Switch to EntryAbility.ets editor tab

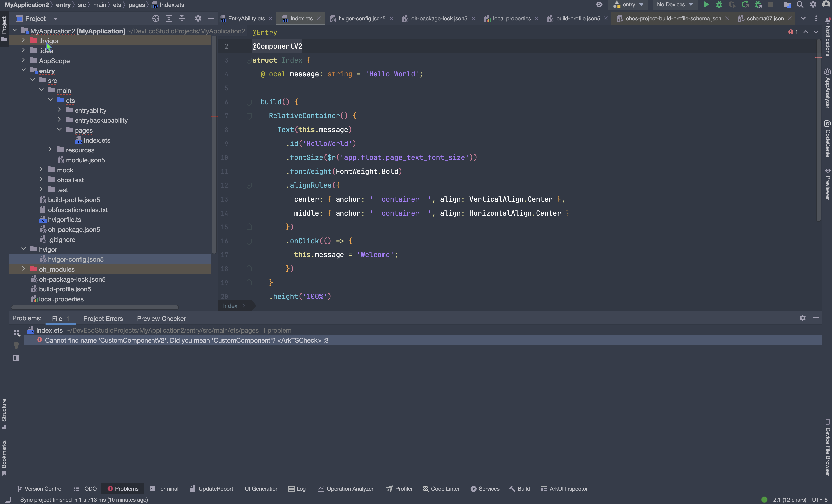(246, 19)
